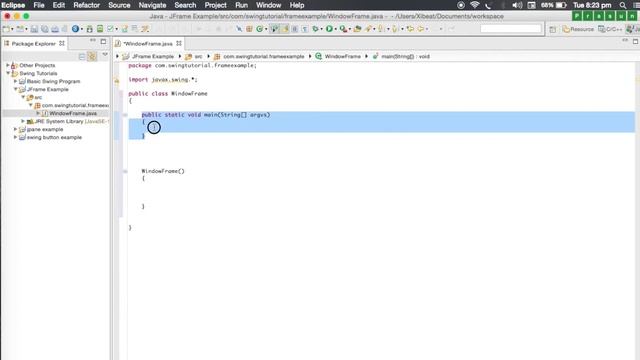
Task: Open the File menu
Action: click(39, 5)
